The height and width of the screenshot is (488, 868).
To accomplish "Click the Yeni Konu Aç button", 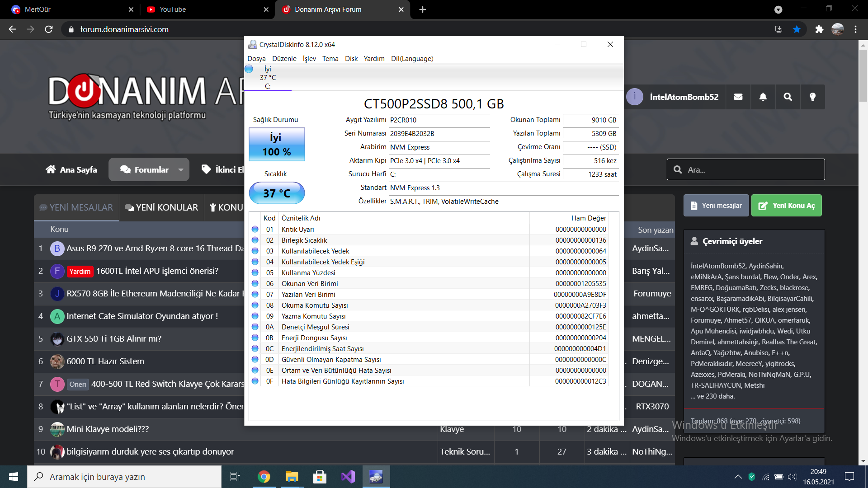I will [x=787, y=206].
